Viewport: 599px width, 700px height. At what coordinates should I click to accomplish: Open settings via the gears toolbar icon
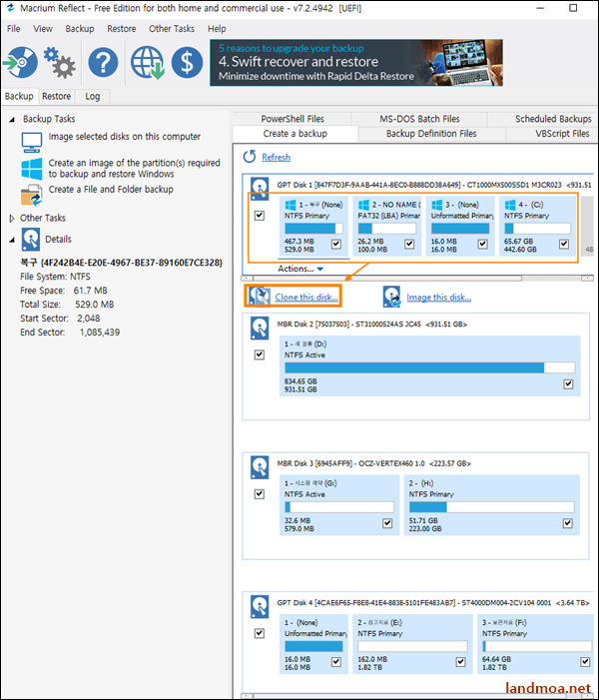click(x=59, y=63)
